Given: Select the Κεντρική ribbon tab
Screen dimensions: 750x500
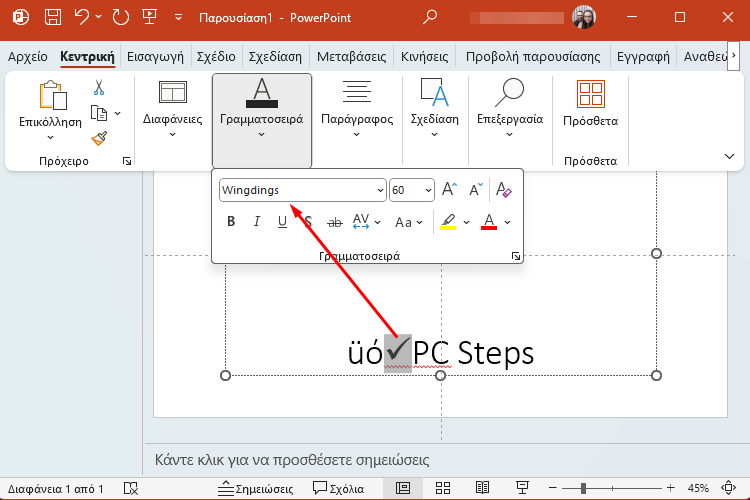Looking at the screenshot, I should click(x=88, y=56).
